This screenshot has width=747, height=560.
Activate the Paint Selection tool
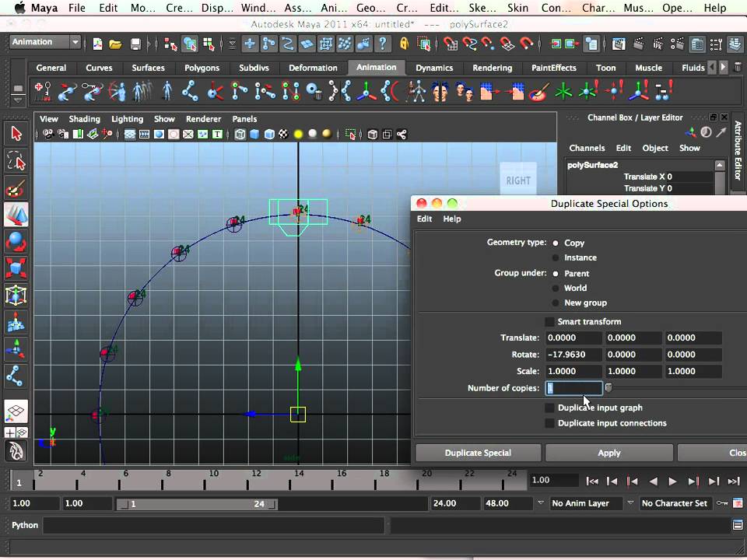16,188
